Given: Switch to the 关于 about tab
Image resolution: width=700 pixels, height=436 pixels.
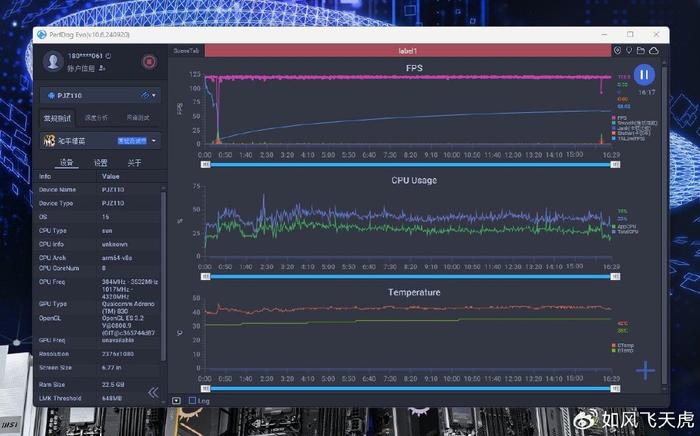Looking at the screenshot, I should click(x=134, y=163).
